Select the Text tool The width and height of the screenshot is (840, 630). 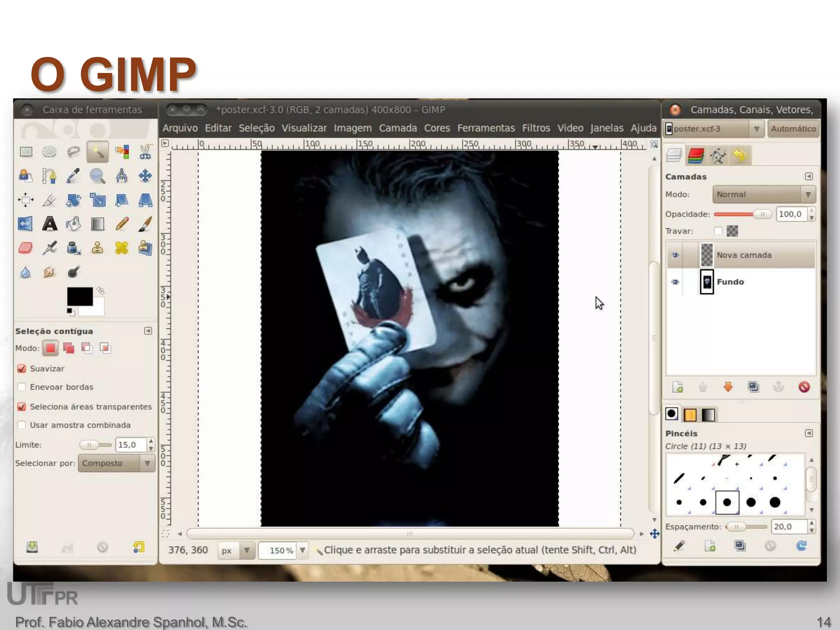(x=50, y=224)
